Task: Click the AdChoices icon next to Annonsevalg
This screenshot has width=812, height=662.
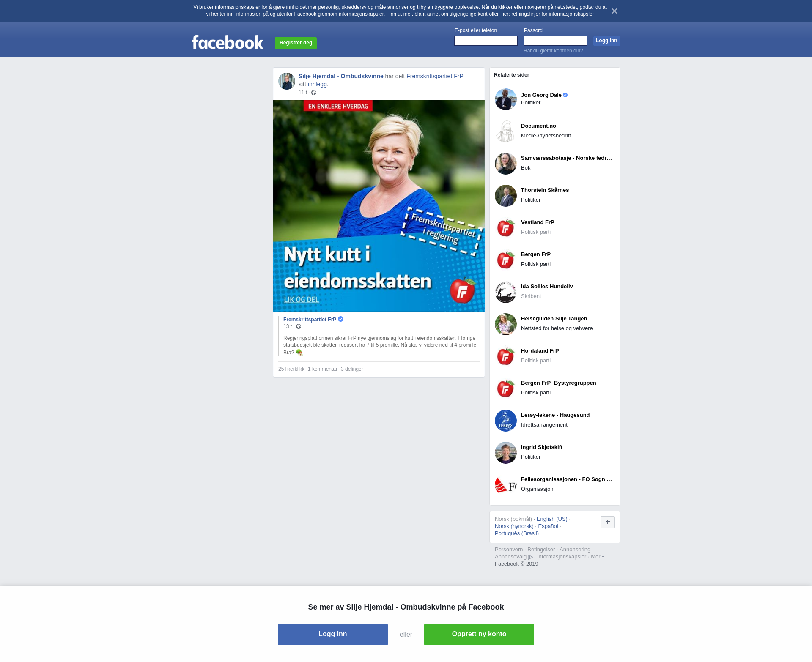Action: [530, 557]
